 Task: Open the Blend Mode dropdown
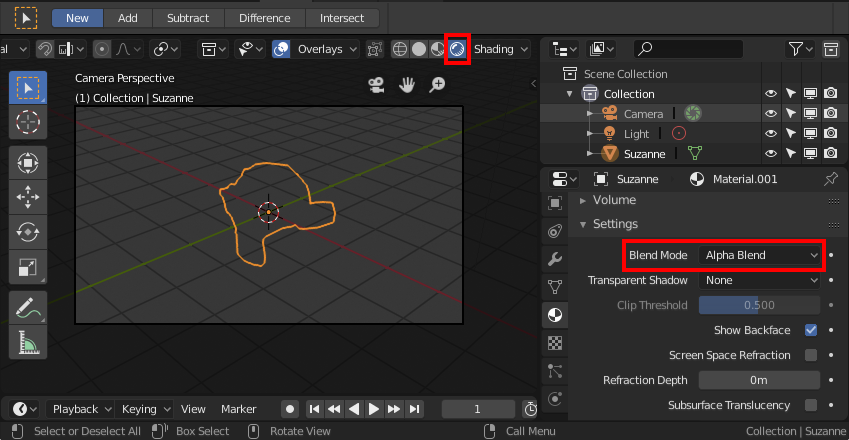click(760, 255)
